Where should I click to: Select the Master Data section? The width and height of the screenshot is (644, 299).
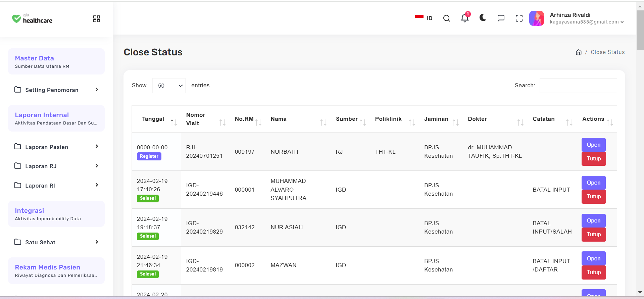click(56, 61)
